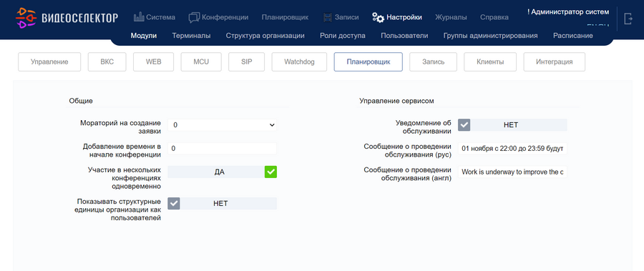
Task: Open the Планировщик top menu
Action: 285,17
